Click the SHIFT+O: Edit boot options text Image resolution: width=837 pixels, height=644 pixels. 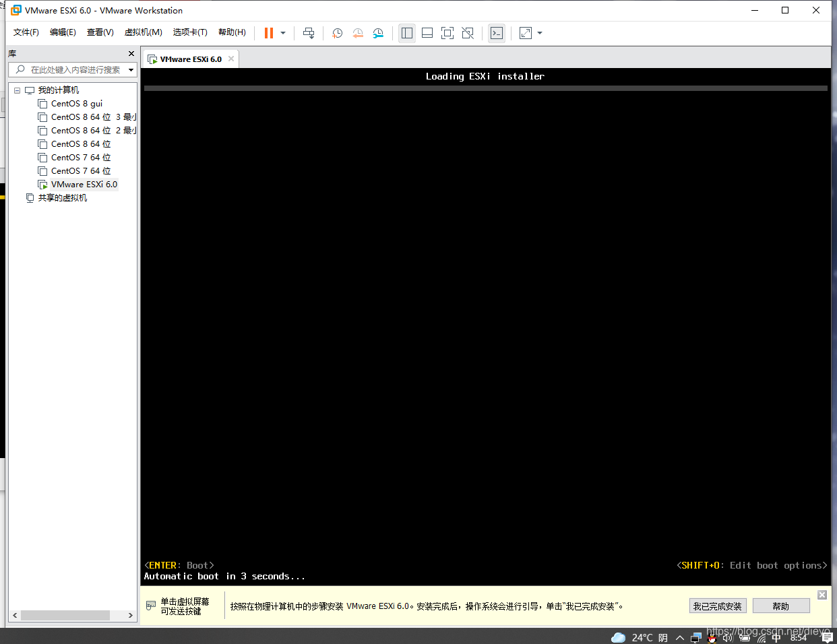pos(752,565)
